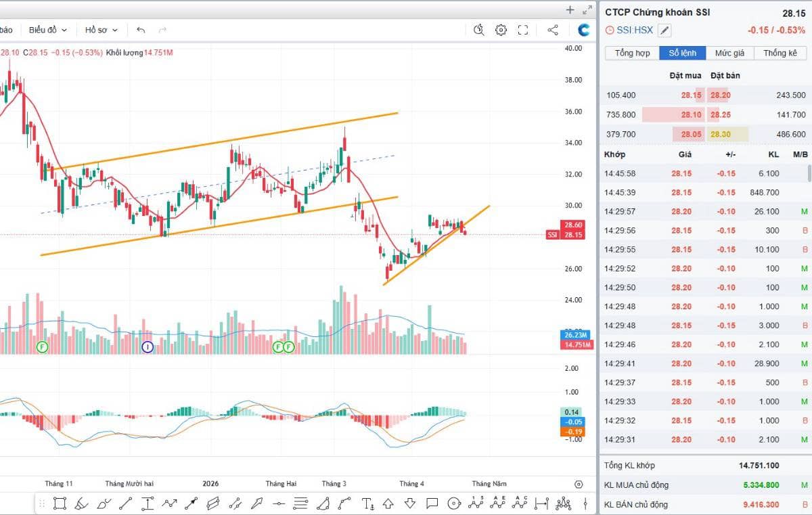Select the up arrow marker tool

tap(388, 503)
